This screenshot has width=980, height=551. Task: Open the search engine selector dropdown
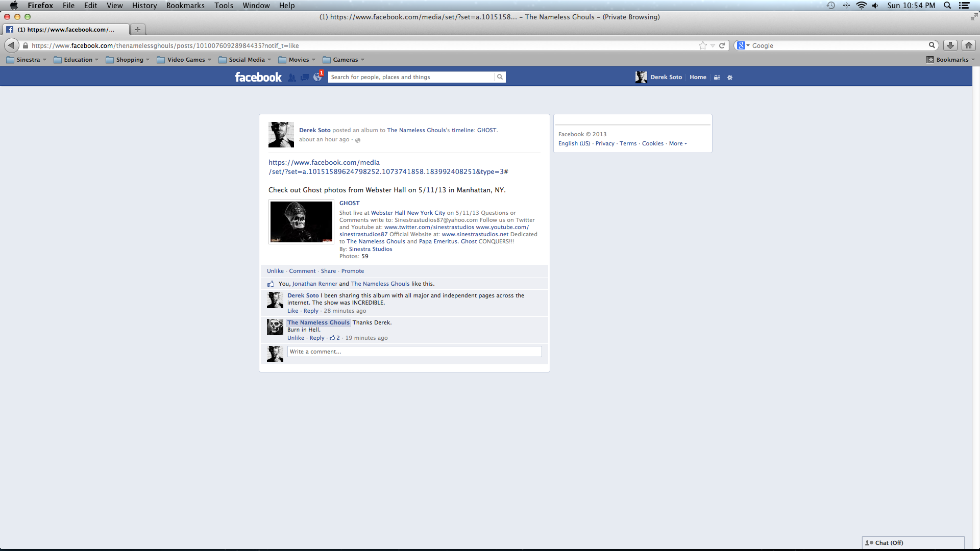[744, 45]
